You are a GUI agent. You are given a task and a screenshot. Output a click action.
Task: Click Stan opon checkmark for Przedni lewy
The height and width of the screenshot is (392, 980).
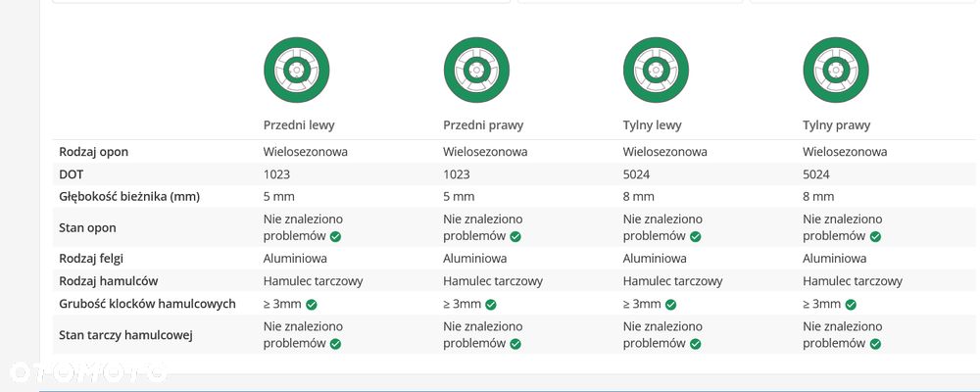coord(335,236)
